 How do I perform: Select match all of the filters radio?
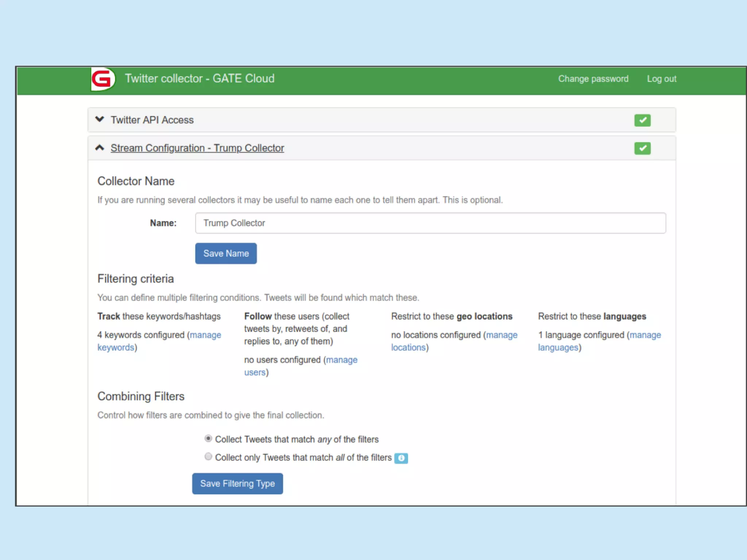[208, 456]
